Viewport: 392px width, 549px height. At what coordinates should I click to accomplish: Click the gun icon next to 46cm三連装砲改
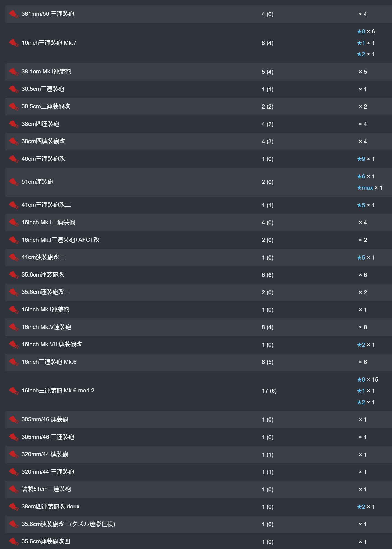pos(13,159)
